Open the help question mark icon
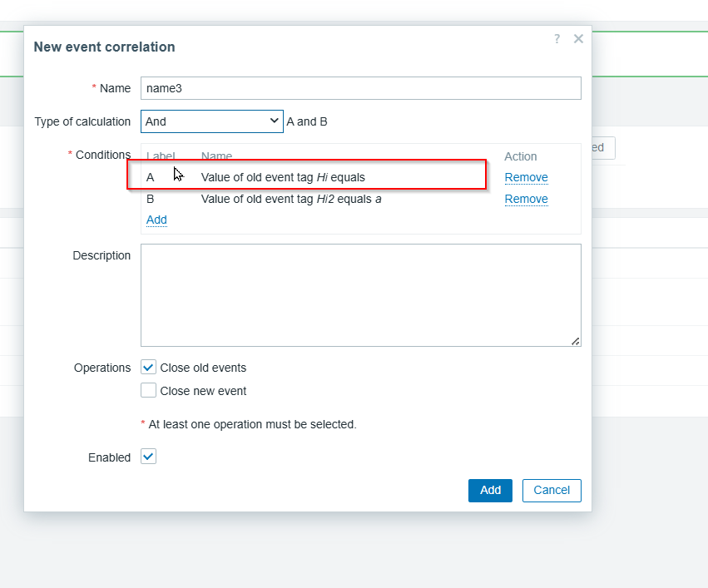 pos(557,39)
